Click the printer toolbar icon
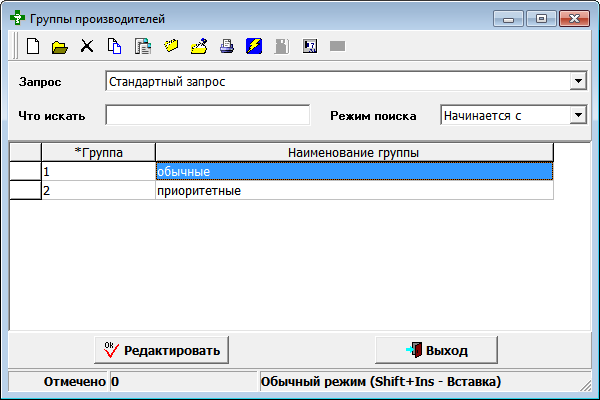Screen dimensions: 600x400 tap(227, 46)
